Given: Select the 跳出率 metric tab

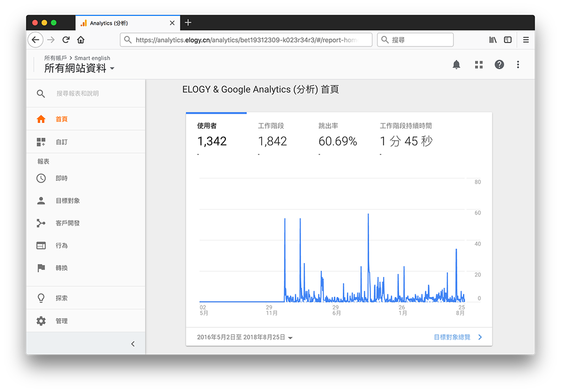Looking at the screenshot, I should coord(338,136).
